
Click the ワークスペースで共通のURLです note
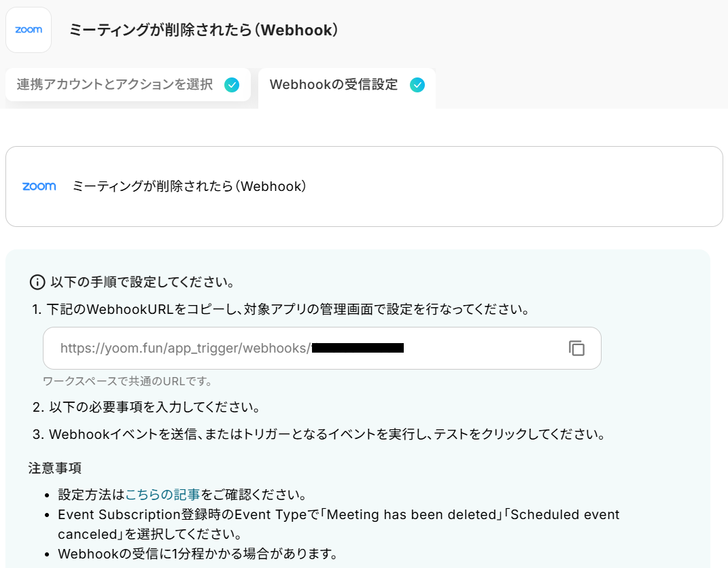(127, 381)
